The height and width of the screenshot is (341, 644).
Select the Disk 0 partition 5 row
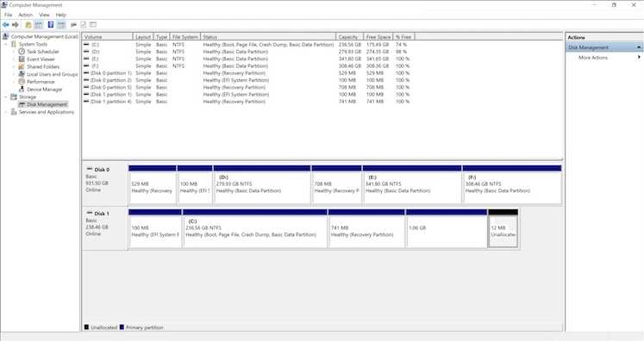(x=248, y=87)
